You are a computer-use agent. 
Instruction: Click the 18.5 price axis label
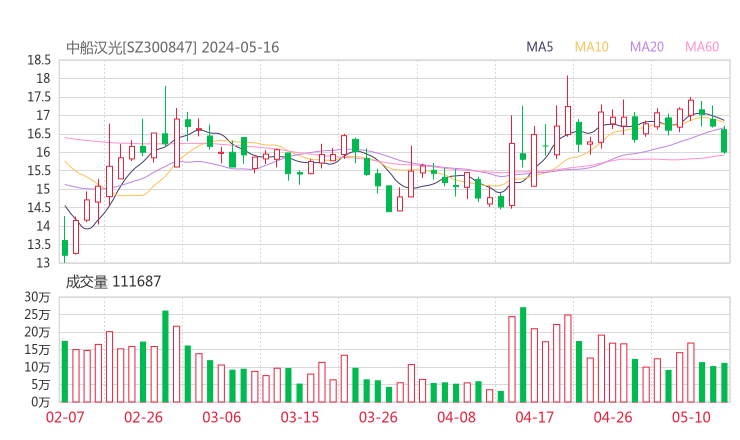click(39, 60)
